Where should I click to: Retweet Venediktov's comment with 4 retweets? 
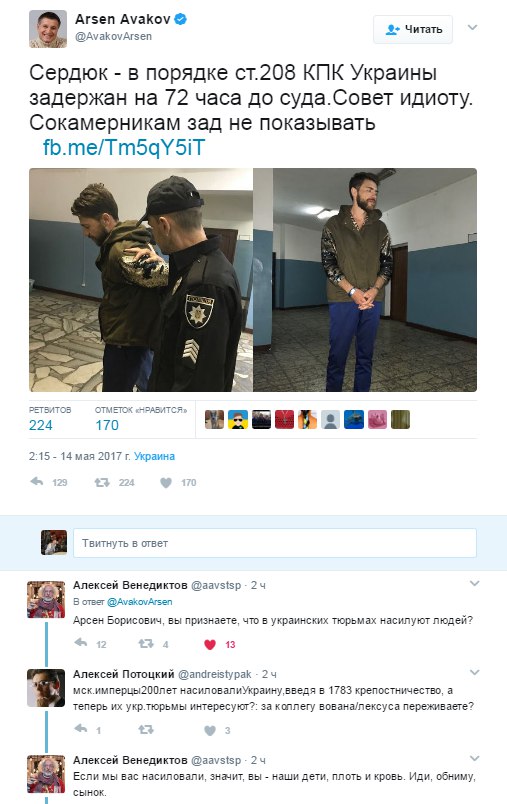tap(146, 644)
